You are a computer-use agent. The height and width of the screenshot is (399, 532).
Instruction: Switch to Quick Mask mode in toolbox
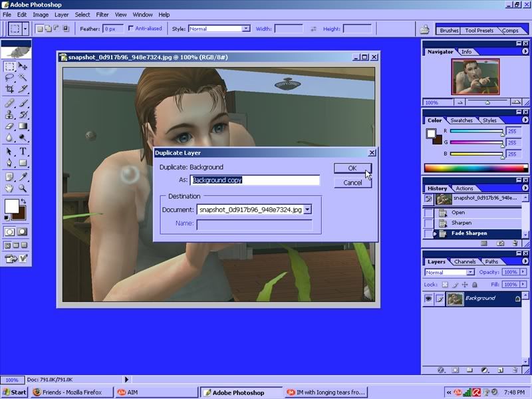click(x=23, y=231)
